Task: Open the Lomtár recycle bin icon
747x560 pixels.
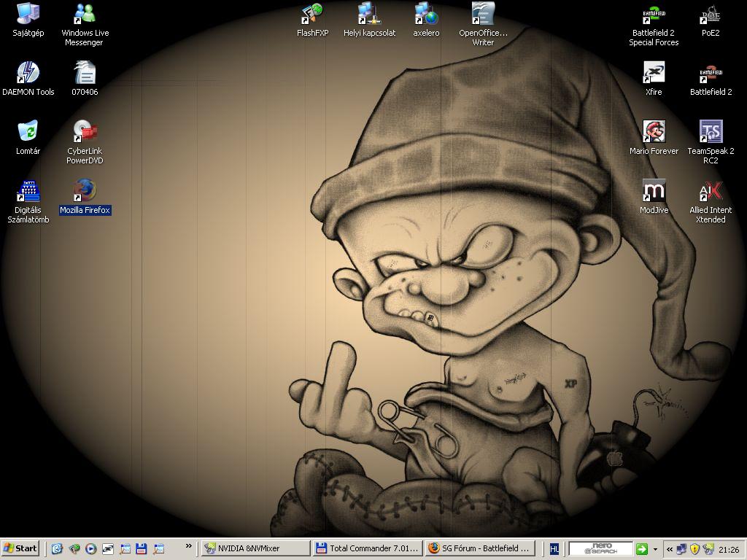Action: (x=28, y=133)
